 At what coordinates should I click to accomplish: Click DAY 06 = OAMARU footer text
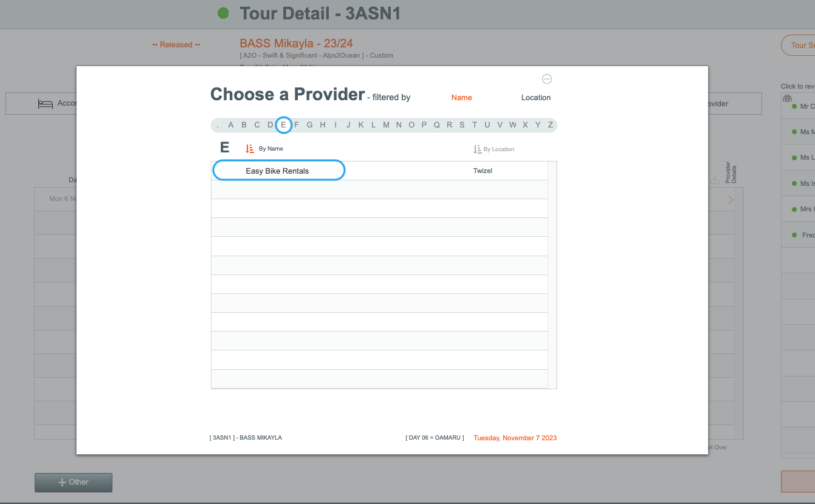coord(435,438)
